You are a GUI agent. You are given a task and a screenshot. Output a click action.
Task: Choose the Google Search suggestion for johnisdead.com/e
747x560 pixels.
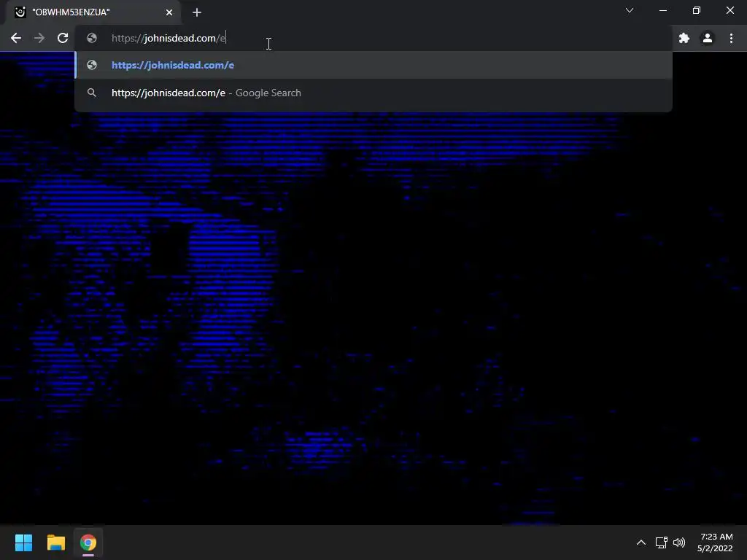(373, 93)
